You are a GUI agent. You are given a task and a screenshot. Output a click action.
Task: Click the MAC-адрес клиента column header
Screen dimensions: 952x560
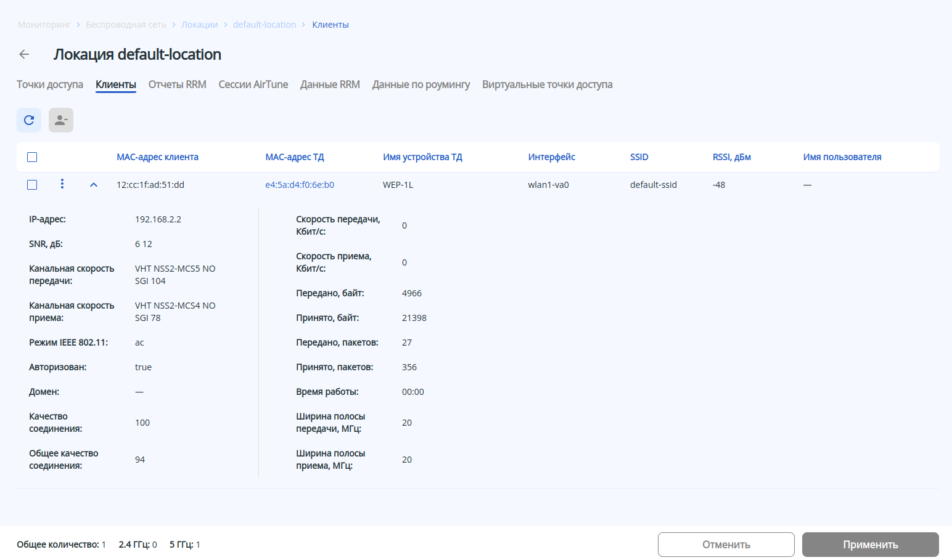coord(157,157)
